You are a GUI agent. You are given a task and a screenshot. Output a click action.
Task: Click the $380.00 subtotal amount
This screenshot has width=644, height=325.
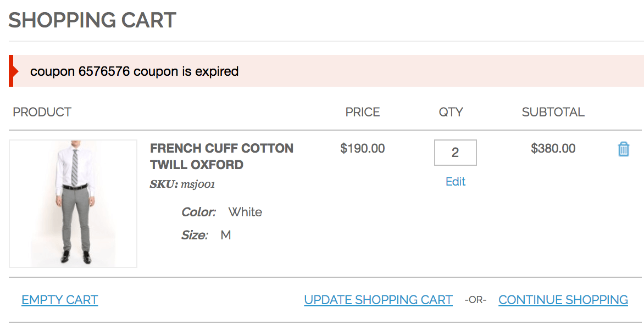tap(553, 148)
